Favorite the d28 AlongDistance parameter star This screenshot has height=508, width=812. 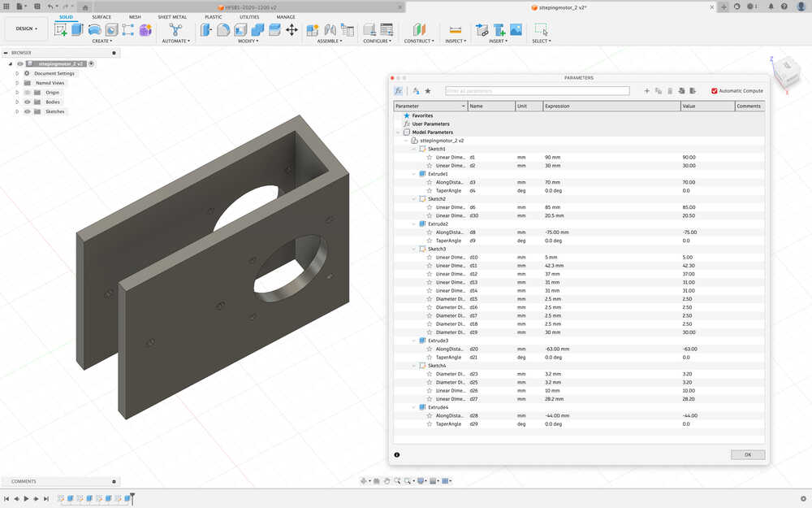430,415
